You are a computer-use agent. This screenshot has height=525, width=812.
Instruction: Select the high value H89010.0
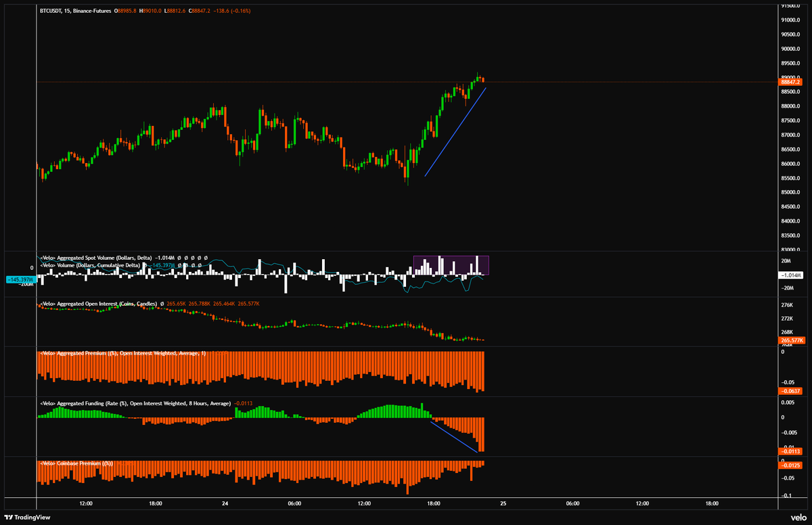[151, 12]
